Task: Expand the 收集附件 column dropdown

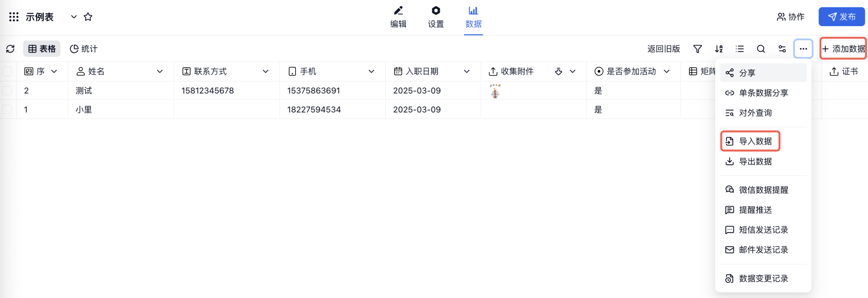Action: pyautogui.click(x=573, y=71)
